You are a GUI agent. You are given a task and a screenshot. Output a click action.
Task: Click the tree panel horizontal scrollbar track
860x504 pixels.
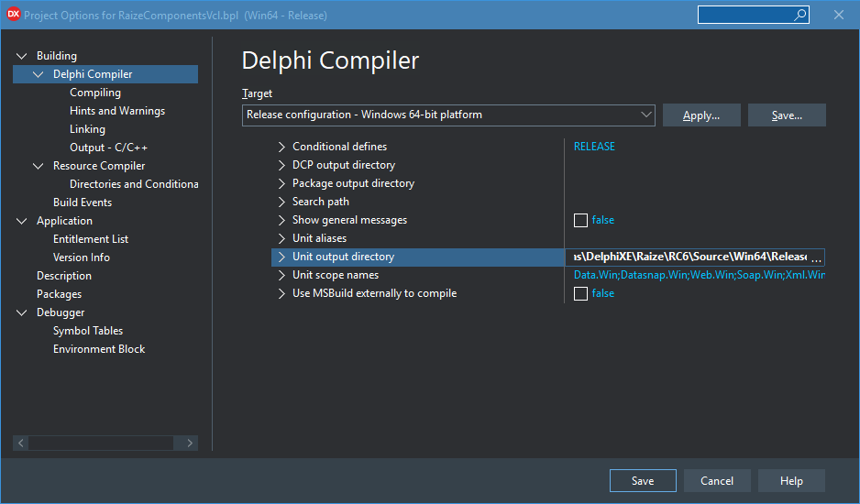tap(102, 443)
